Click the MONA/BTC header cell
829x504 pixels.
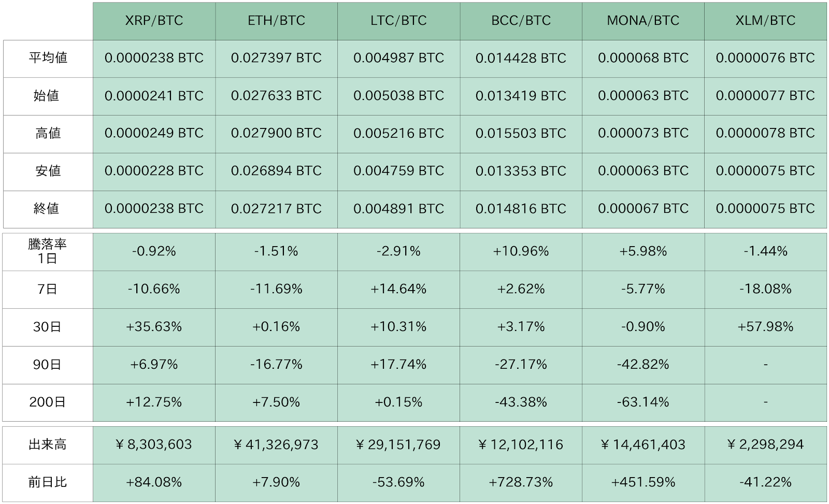(643, 21)
